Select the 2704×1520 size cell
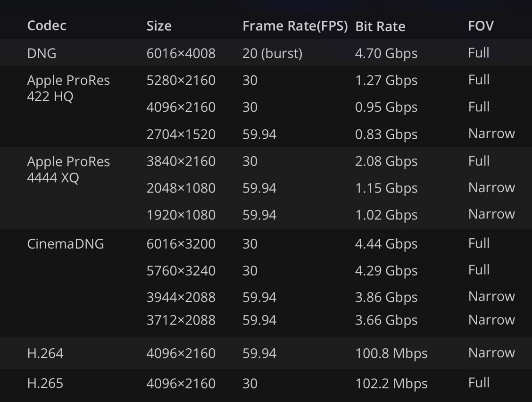The image size is (532, 402). [181, 134]
